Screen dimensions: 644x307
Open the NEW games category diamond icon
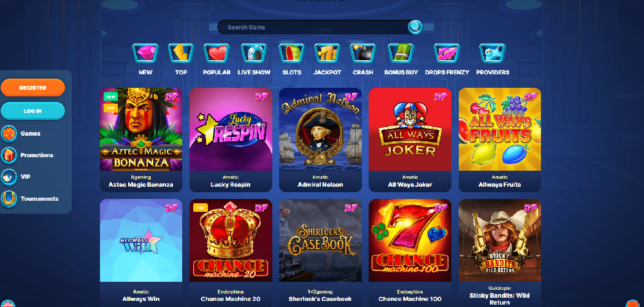(145, 53)
